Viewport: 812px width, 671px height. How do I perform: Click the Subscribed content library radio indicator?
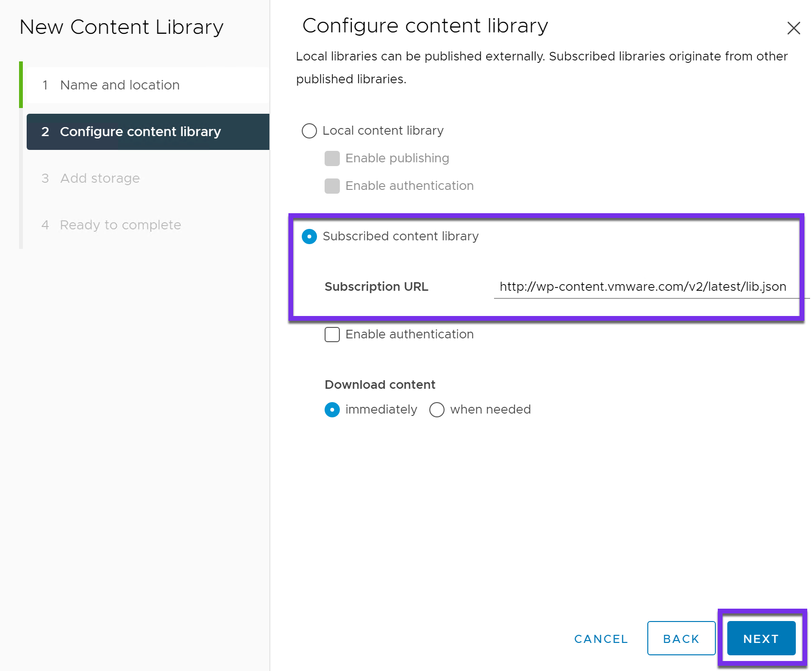(309, 237)
